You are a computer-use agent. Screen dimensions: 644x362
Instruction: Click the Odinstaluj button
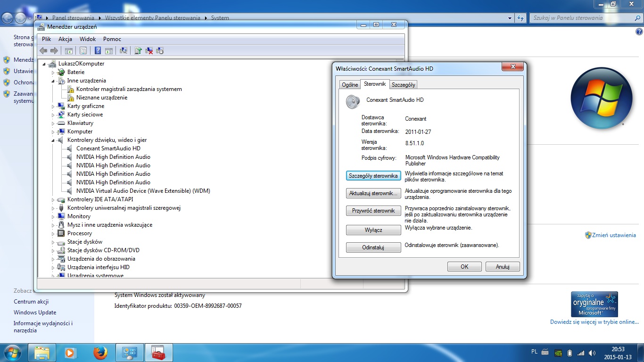[x=373, y=247]
